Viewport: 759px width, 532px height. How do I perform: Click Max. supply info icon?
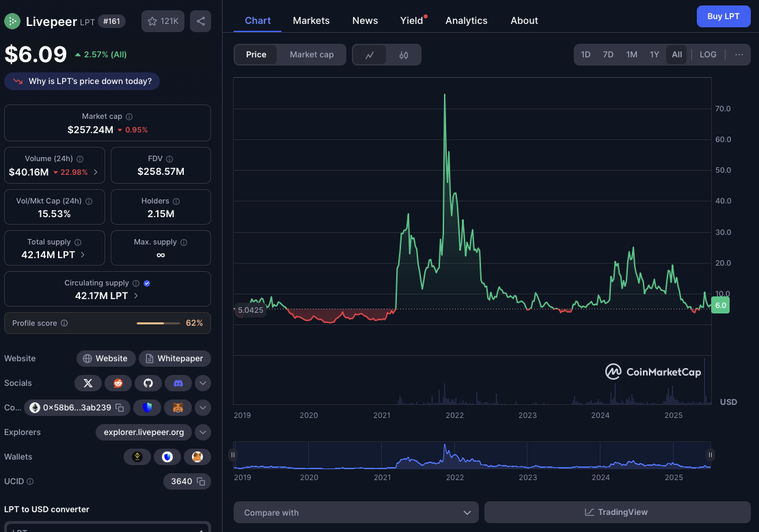tap(184, 242)
